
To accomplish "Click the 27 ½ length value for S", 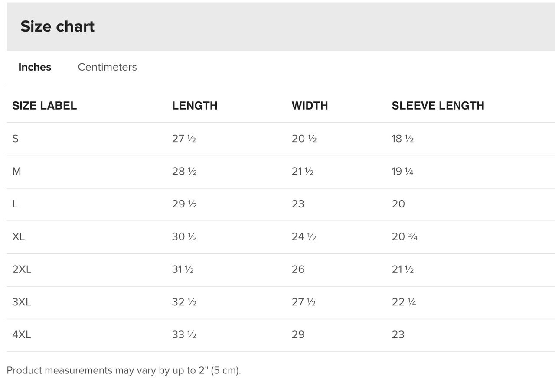I will [x=184, y=139].
